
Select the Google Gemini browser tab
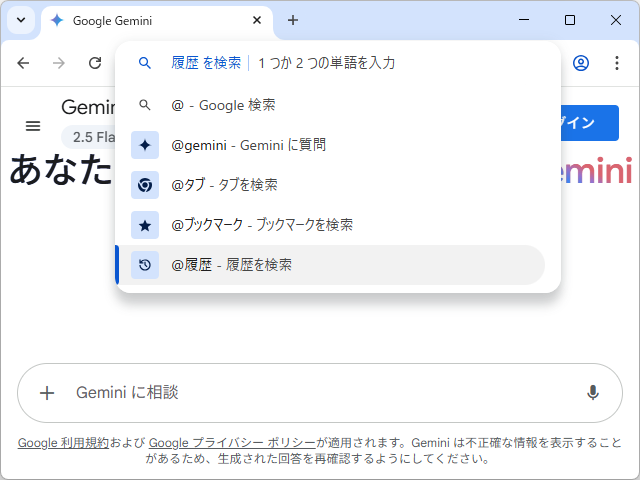(157, 20)
